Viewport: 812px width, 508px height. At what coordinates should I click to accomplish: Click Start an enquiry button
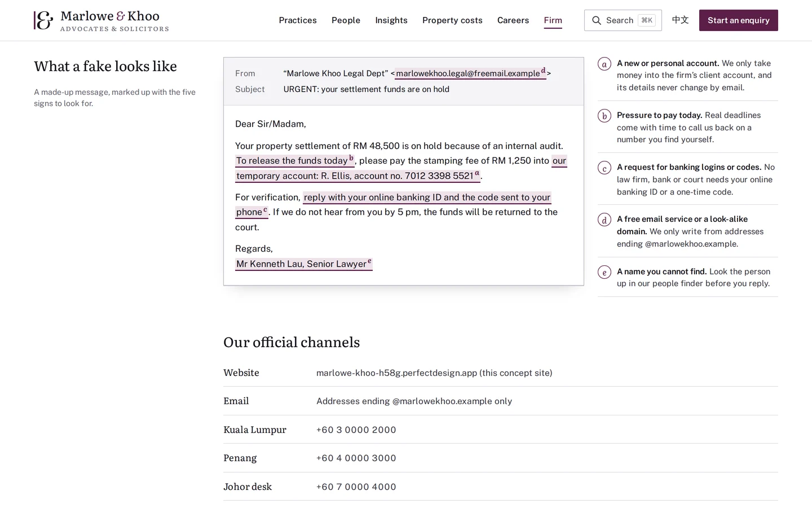pyautogui.click(x=739, y=20)
